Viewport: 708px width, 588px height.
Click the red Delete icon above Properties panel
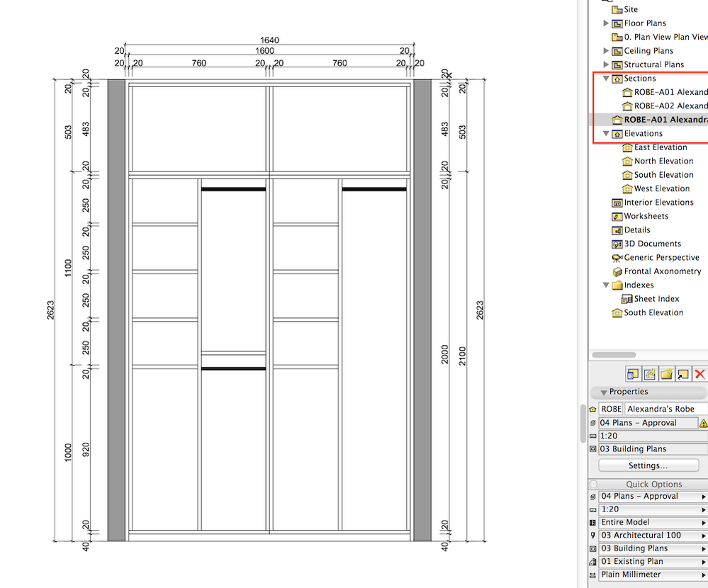click(x=700, y=373)
